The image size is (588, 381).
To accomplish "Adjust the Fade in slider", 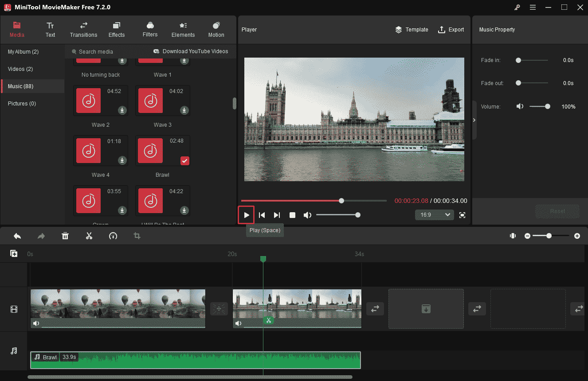I will tap(532, 60).
